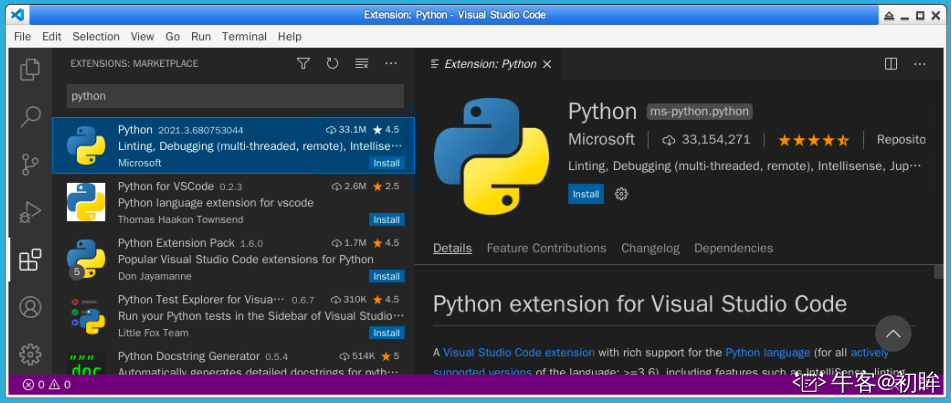
Task: Click the Thomas Haakon Townsend publisher text
Action: point(180,219)
